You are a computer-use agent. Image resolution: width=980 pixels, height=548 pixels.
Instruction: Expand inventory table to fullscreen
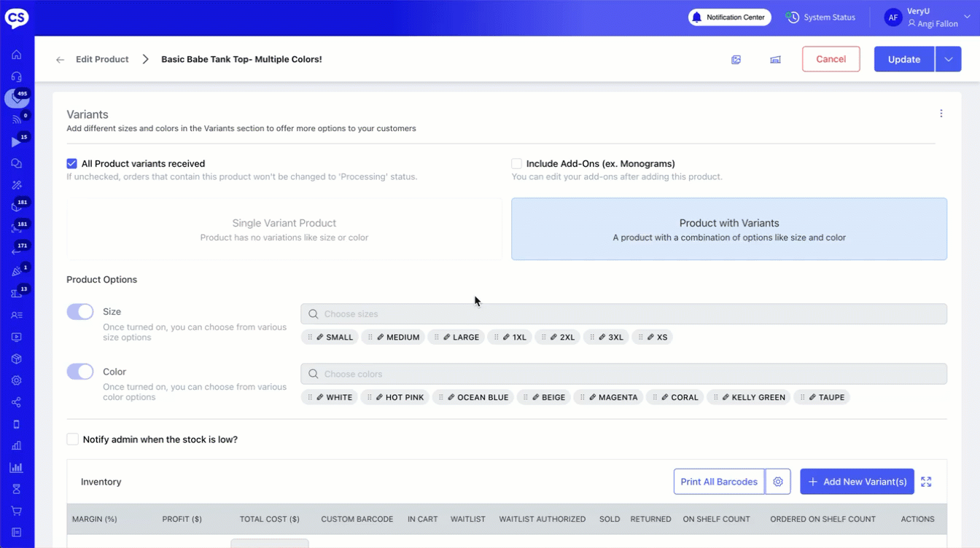(926, 482)
